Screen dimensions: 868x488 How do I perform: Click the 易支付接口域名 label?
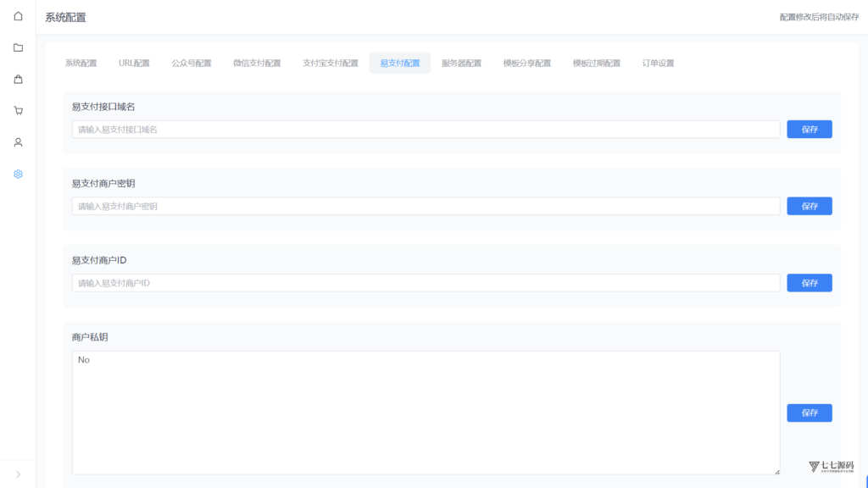[x=103, y=107]
